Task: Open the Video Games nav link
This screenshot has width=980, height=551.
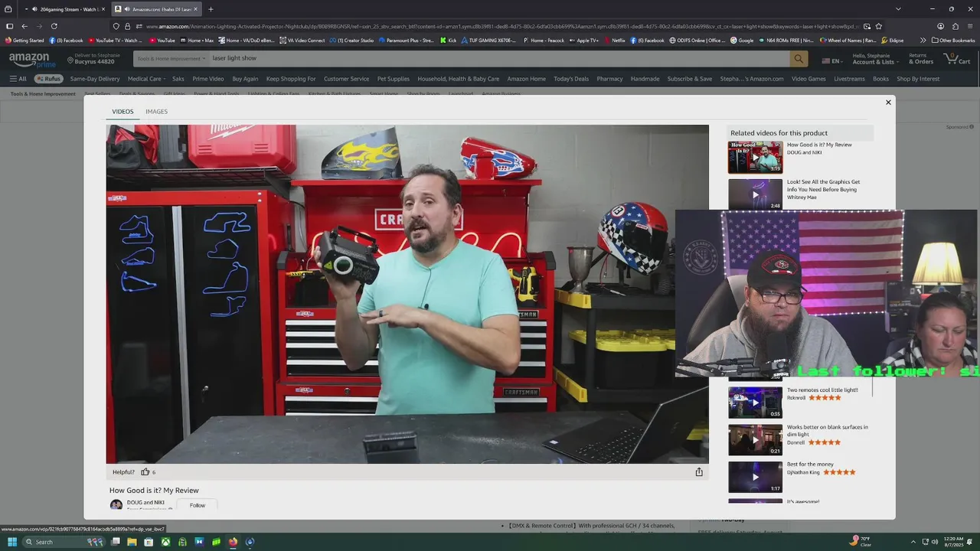Action: (808, 79)
